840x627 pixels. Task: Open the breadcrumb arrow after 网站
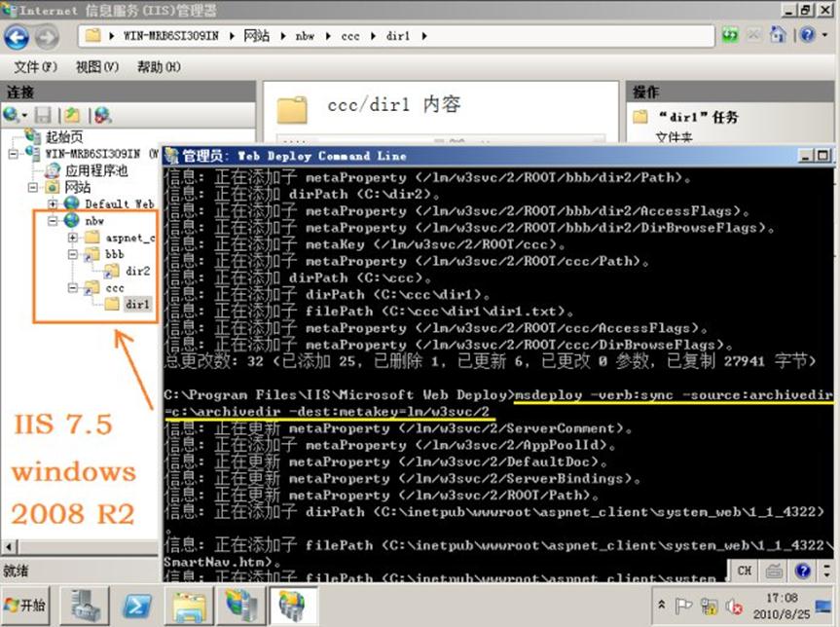tap(283, 36)
